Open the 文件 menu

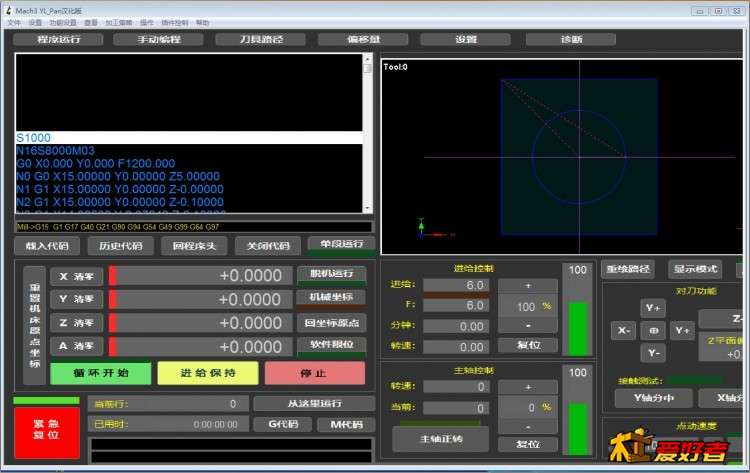coord(14,22)
